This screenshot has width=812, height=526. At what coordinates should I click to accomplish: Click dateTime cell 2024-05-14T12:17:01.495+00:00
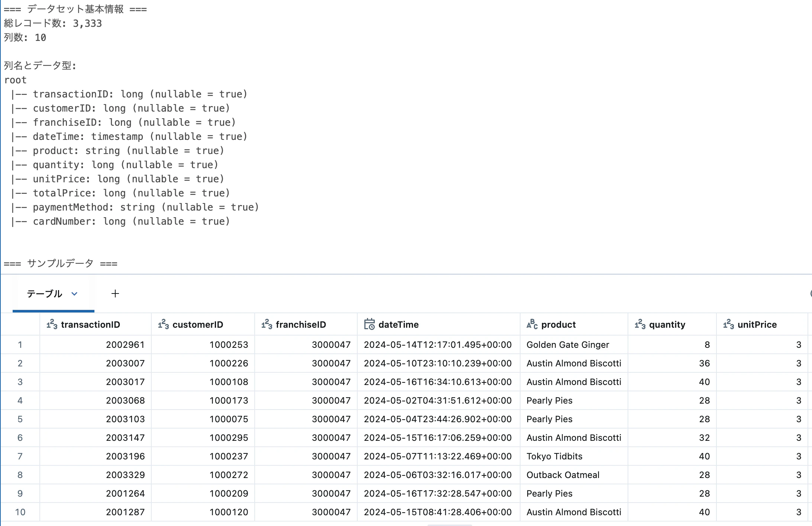[439, 344]
